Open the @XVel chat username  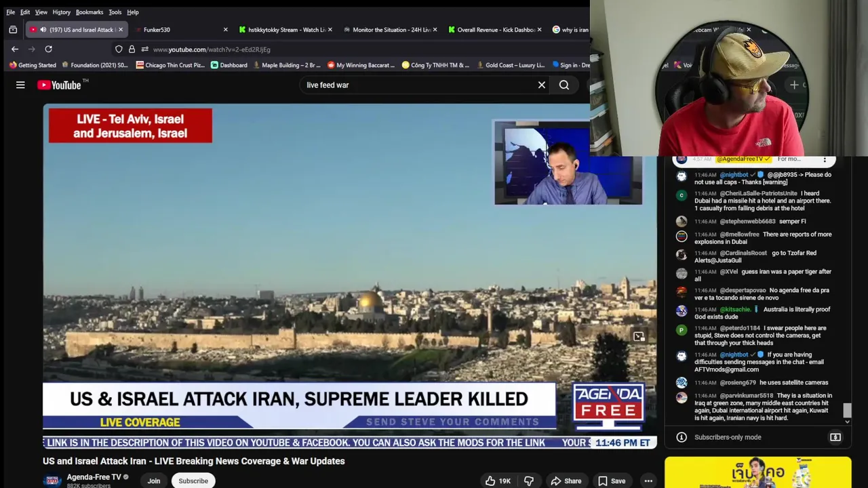point(728,272)
